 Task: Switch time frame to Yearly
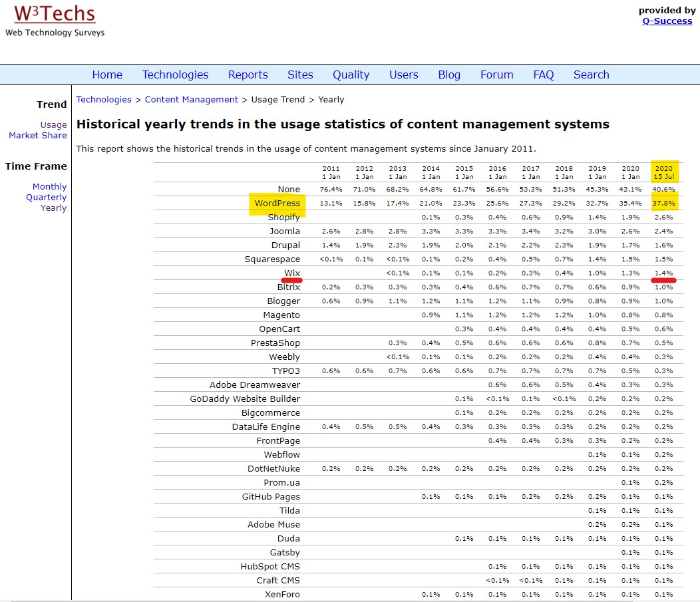(54, 208)
